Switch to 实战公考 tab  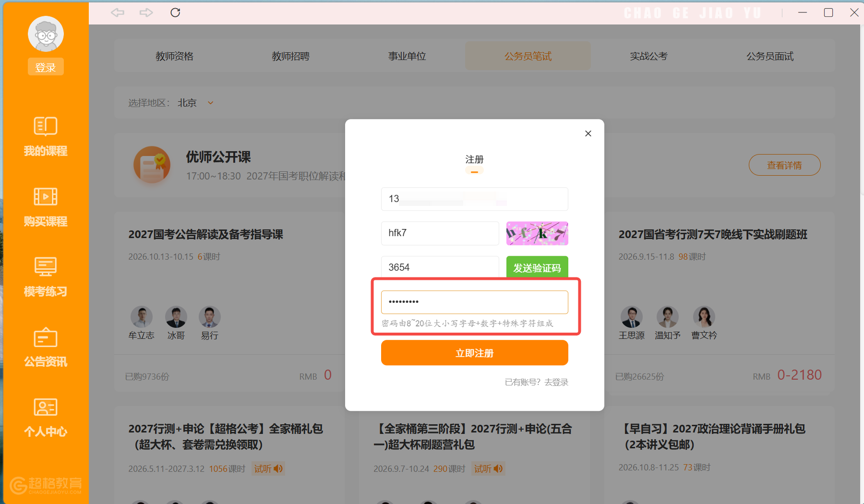tap(648, 56)
